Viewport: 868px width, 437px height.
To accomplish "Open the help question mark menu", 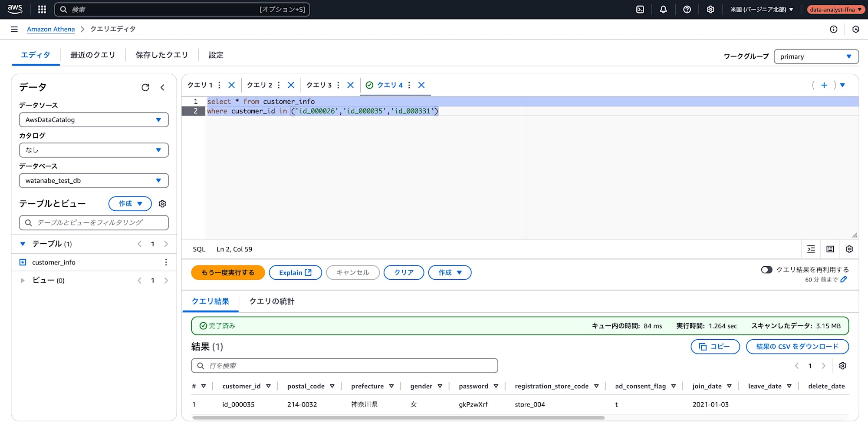I will (687, 9).
